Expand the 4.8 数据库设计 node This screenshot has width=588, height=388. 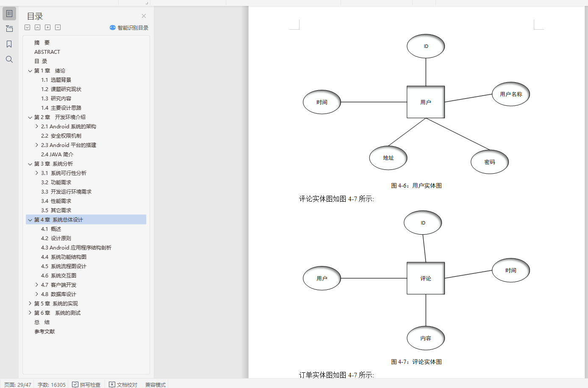click(x=37, y=294)
